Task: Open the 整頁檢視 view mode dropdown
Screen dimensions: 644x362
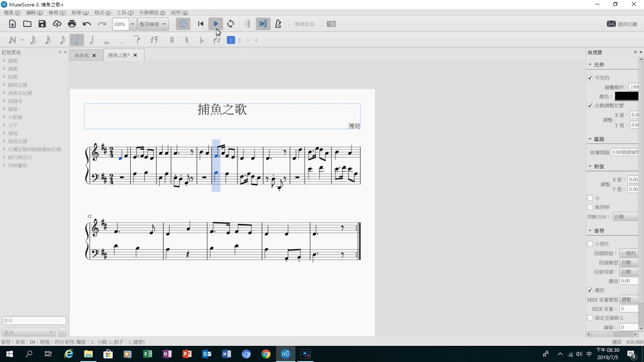Action: point(153,24)
